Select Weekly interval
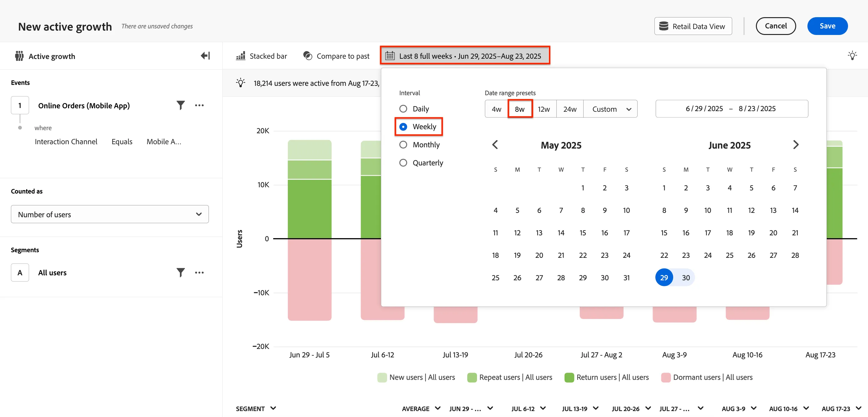Screen dimensions: 868x417 403,127
